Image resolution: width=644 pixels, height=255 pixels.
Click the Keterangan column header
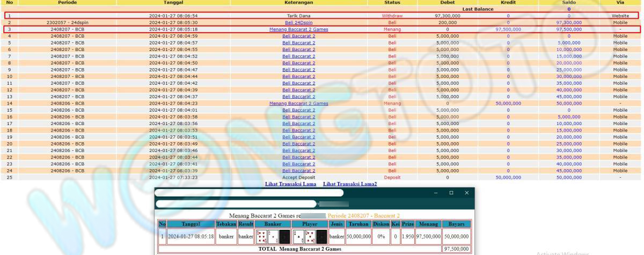298,3
